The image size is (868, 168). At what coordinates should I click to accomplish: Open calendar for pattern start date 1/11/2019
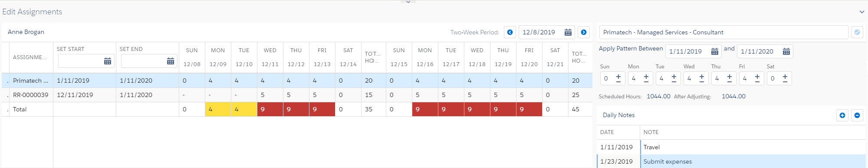click(x=714, y=51)
